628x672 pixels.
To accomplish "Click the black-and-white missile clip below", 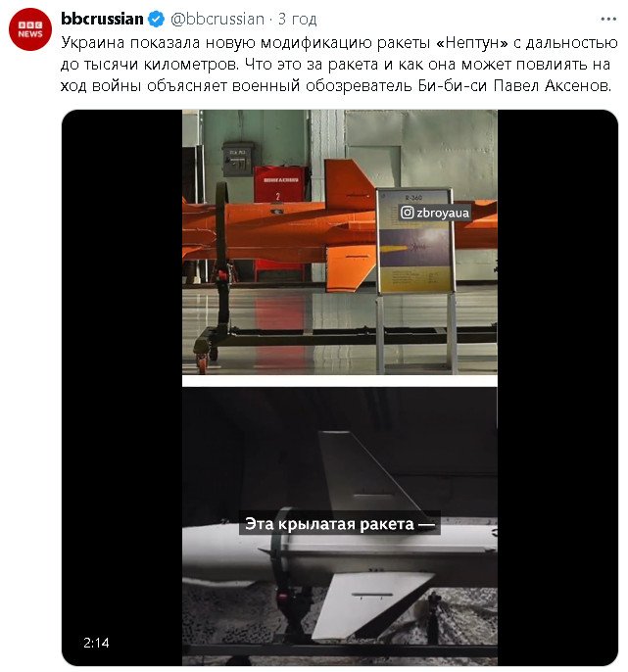I will [x=340, y=526].
